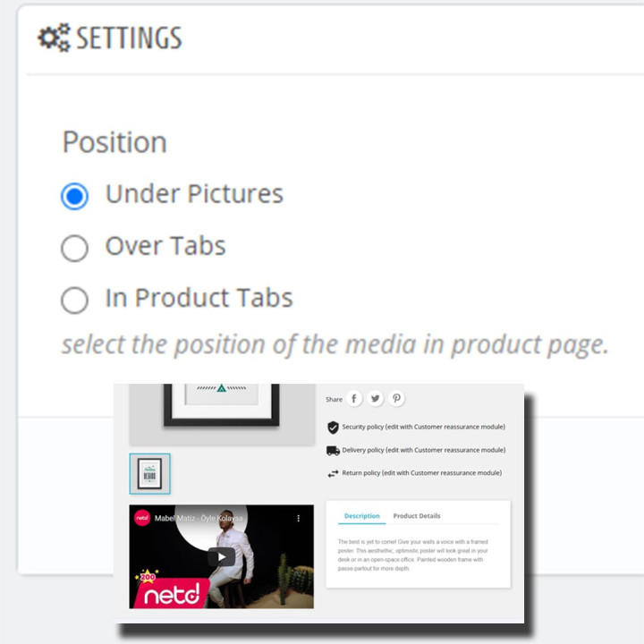This screenshot has height=644, width=644.
Task: Share on Twitter icon in preview
Action: pos(375,398)
